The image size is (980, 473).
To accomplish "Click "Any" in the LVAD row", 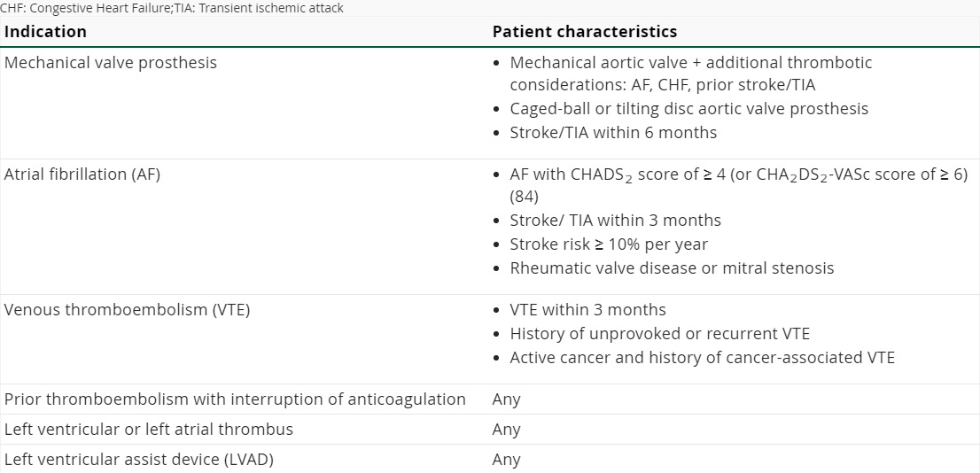I will coord(506,460).
